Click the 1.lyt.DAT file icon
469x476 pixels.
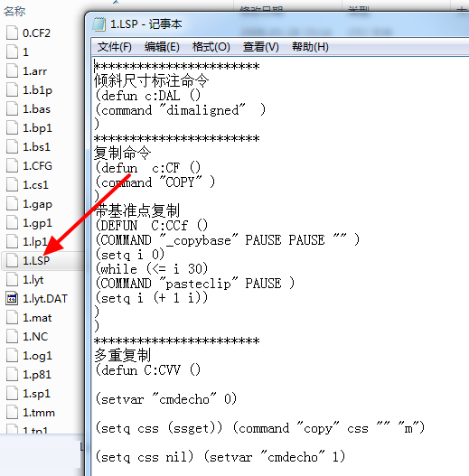12,298
